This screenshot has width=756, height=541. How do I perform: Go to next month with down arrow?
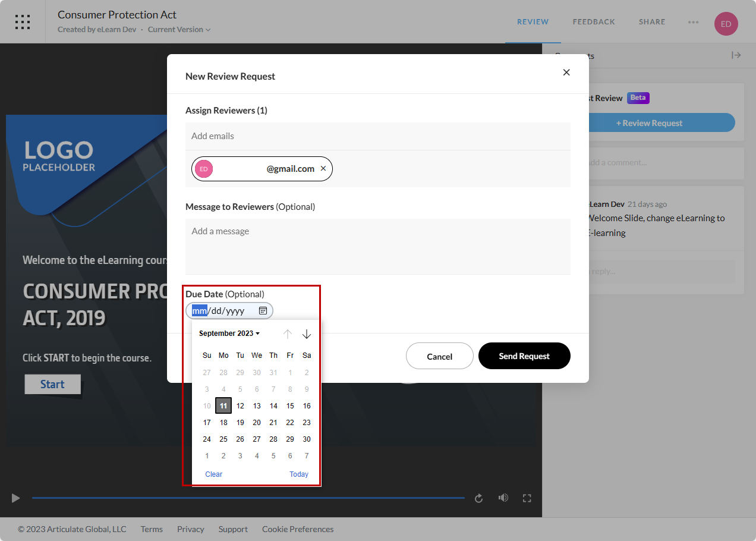point(307,334)
